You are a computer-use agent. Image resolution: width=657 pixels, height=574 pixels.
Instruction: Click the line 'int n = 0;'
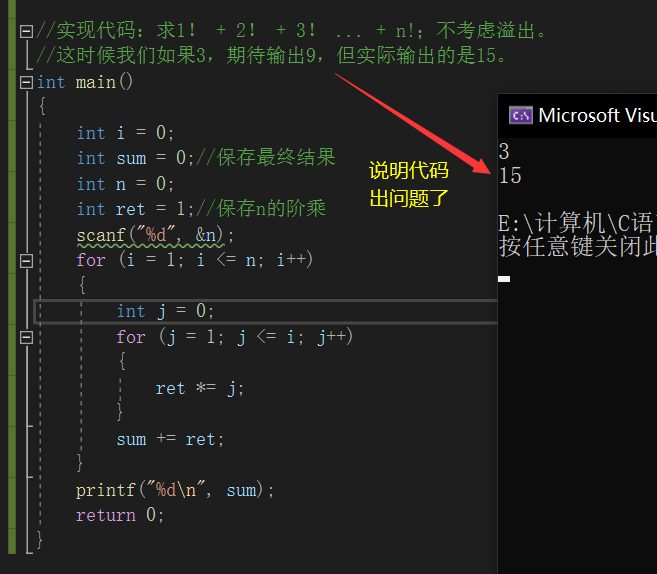(x=125, y=184)
